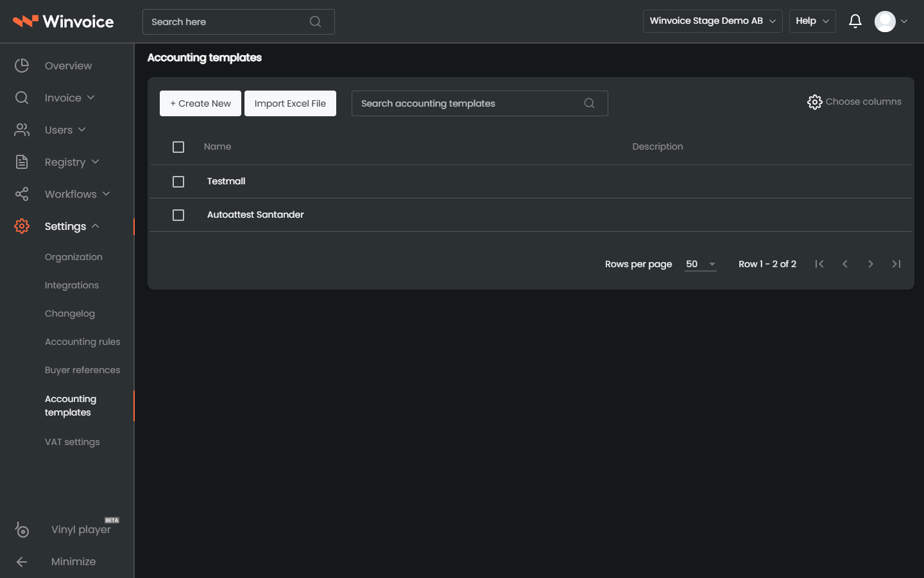The height and width of the screenshot is (578, 924).
Task: Check the Testmall row checkbox
Action: (178, 182)
